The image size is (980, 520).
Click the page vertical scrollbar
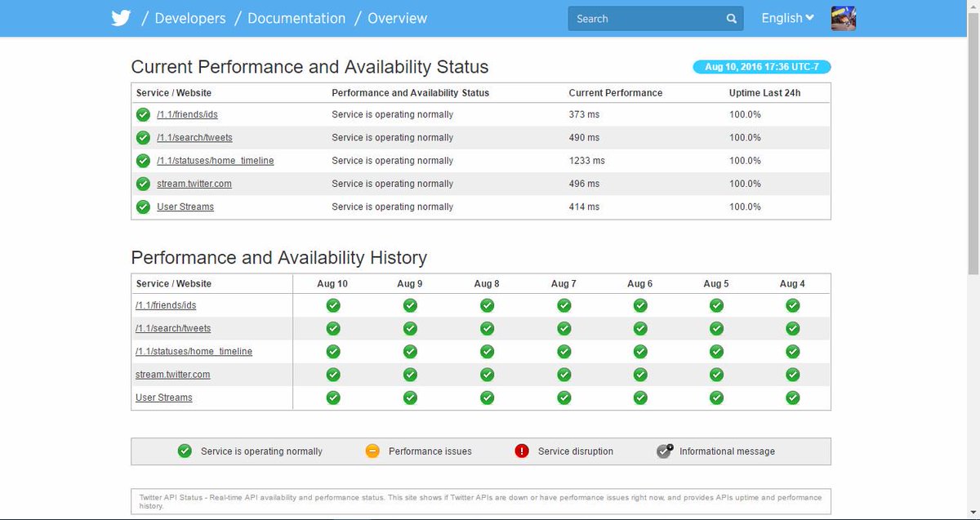(973, 260)
